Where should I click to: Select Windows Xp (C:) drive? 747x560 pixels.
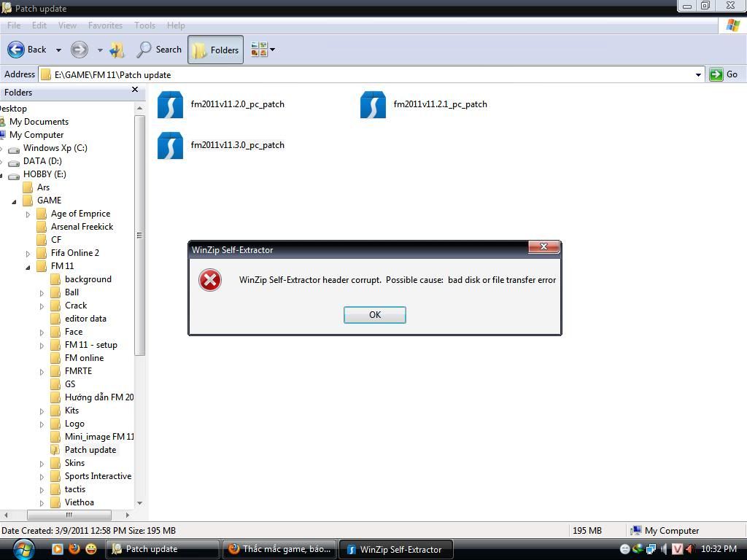(x=55, y=148)
